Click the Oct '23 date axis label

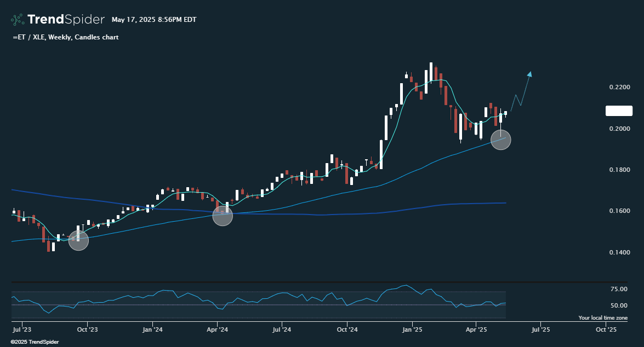coord(88,329)
